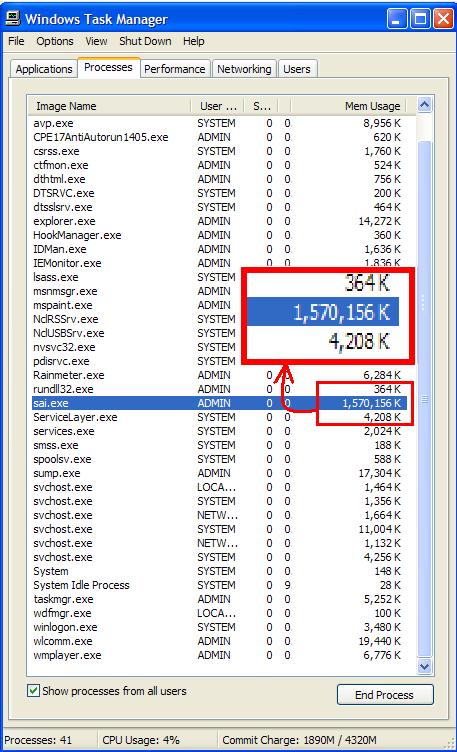Select the IDMan.exe process
Viewport: 457px width, 752px height.
[x=220, y=249]
